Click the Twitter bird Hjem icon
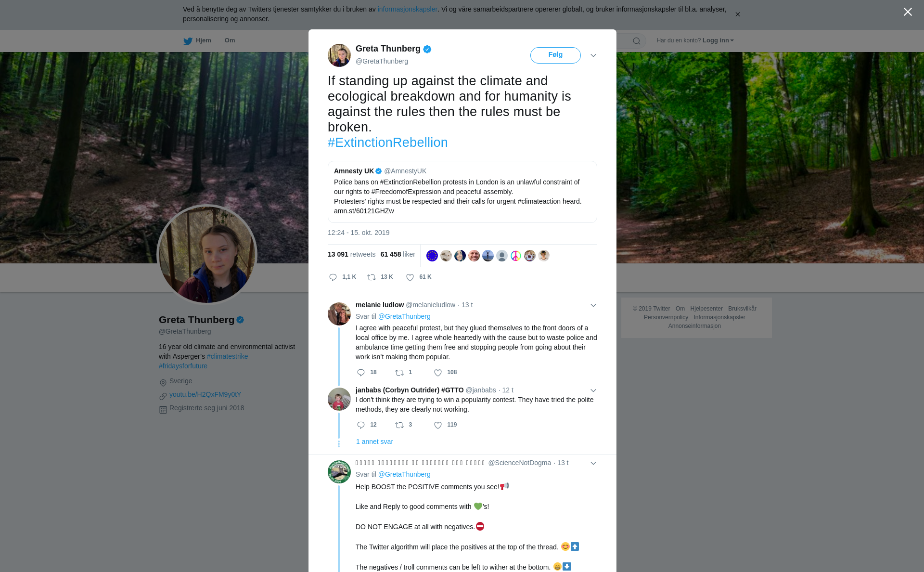The height and width of the screenshot is (572, 924). [188, 41]
